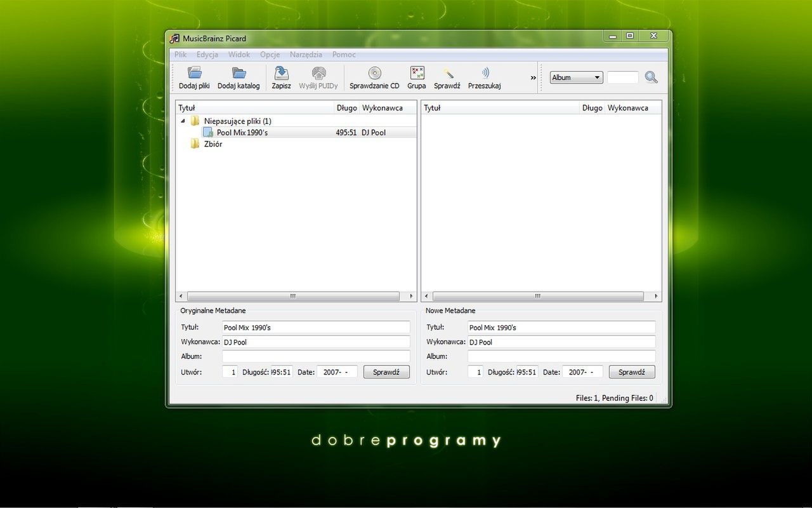Click Długo column header in right pane
The width and height of the screenshot is (812, 508).
point(593,108)
